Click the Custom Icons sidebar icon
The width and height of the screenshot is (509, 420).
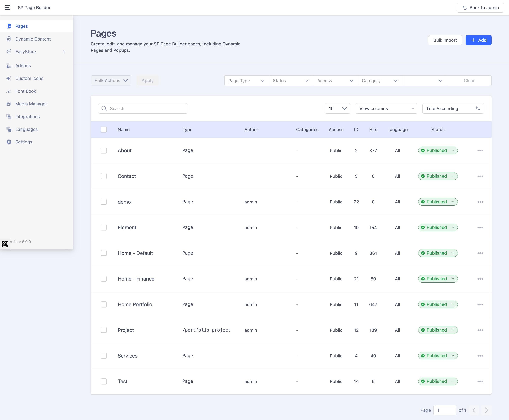[9, 78]
